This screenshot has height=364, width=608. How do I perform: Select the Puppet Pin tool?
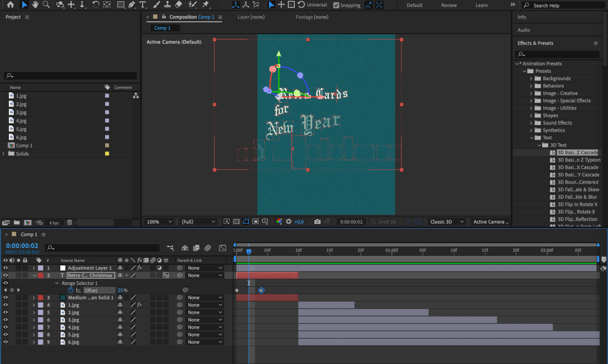(206, 5)
